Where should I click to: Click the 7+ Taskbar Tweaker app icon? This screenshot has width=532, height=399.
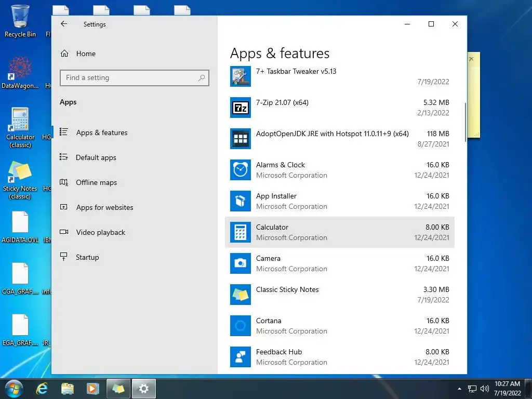(x=240, y=76)
